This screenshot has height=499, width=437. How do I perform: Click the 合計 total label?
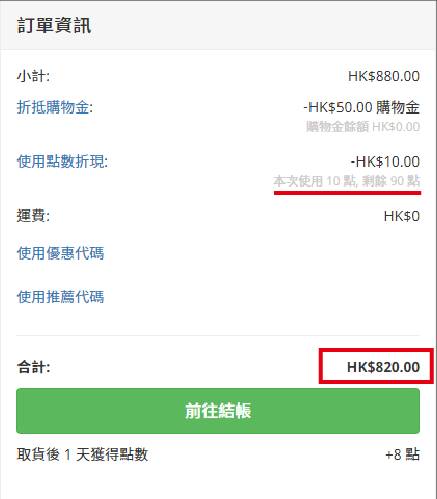33,367
